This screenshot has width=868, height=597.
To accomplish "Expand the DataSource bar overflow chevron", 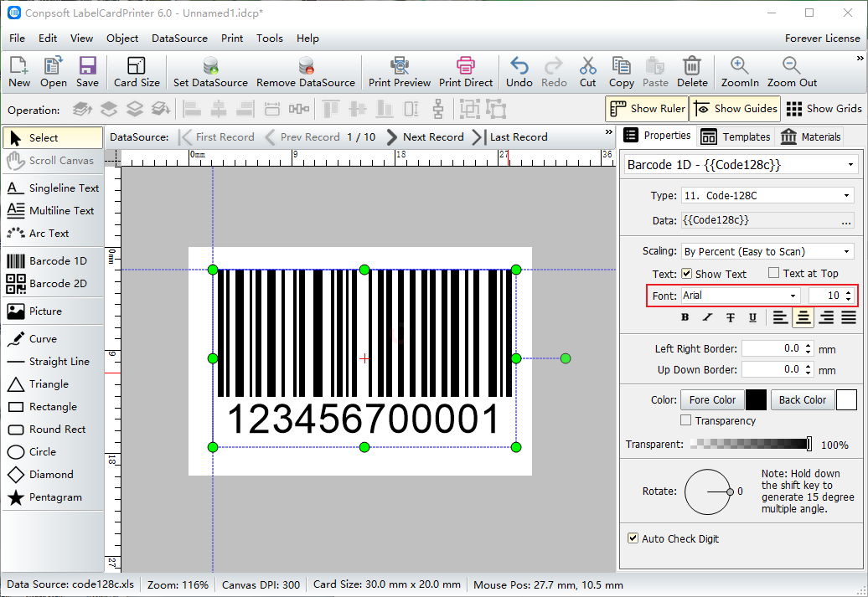I will click(x=609, y=132).
